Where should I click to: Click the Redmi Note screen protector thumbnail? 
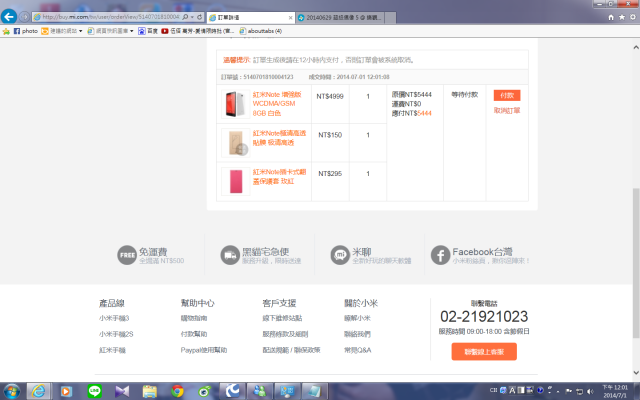click(x=236, y=143)
